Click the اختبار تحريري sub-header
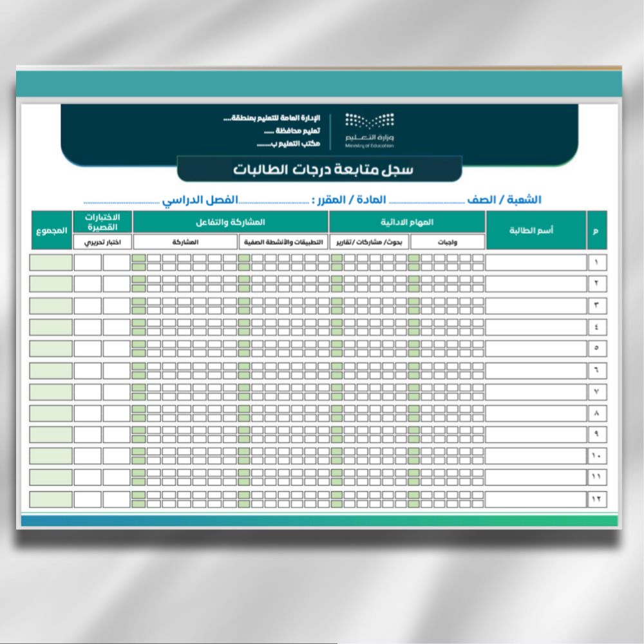 click(102, 242)
